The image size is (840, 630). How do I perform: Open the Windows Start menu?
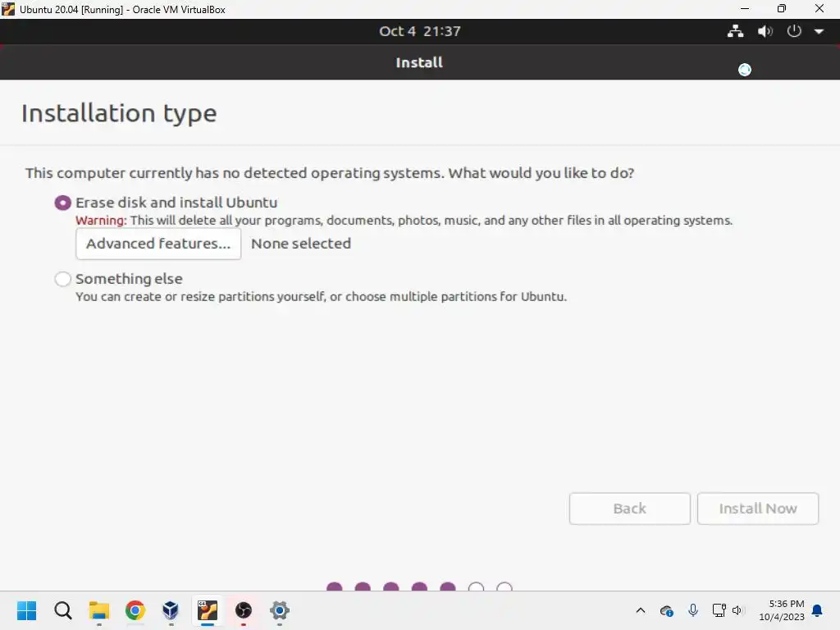tap(27, 610)
